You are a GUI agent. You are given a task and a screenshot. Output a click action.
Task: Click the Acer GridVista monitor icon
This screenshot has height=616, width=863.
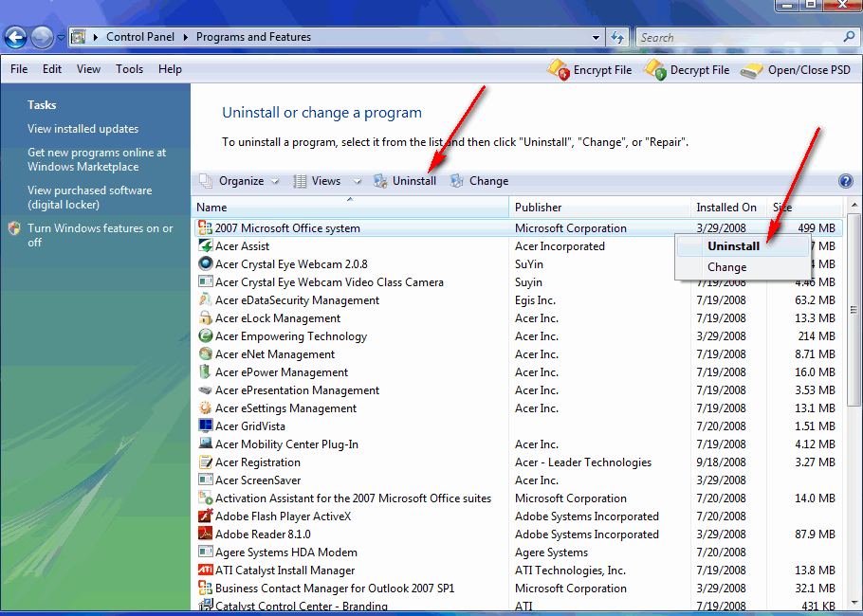[205, 426]
